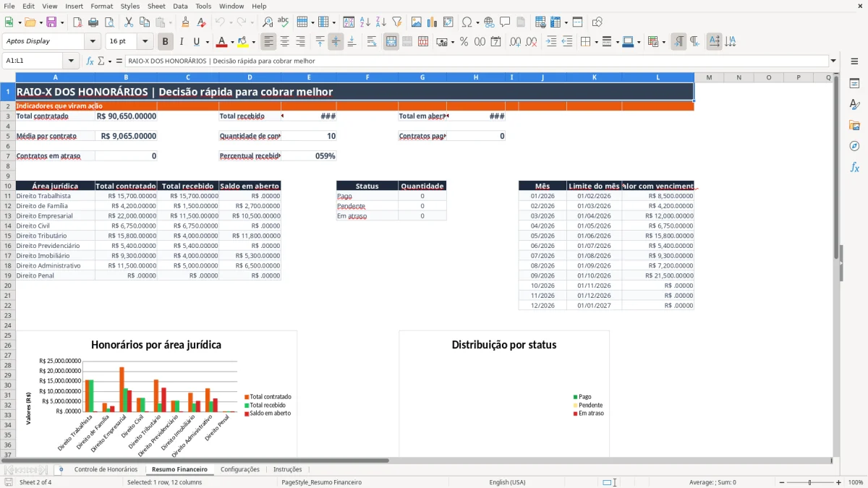Toggle Center Vertically alignment
This screenshot has width=868, height=488.
(336, 41)
